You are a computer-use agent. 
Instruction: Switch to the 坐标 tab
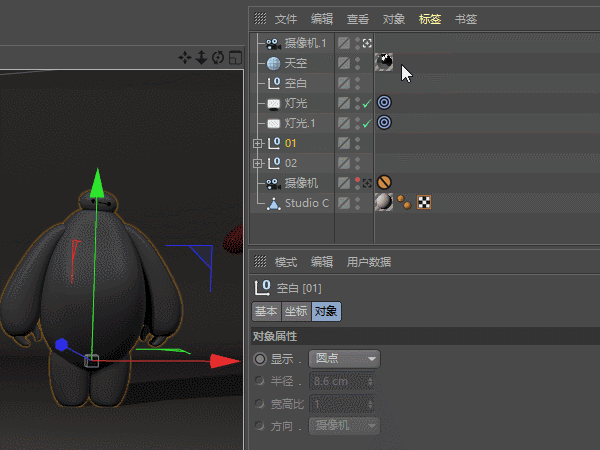(296, 311)
